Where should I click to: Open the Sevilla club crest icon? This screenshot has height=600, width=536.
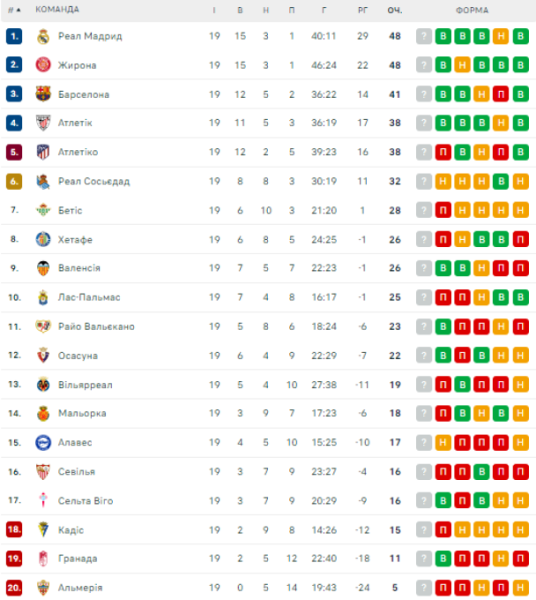click(43, 472)
